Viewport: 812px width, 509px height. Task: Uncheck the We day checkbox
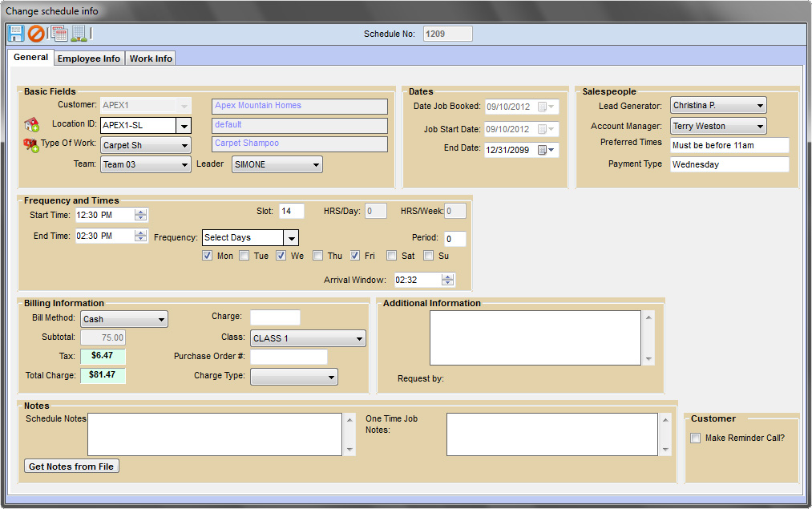[x=281, y=255]
